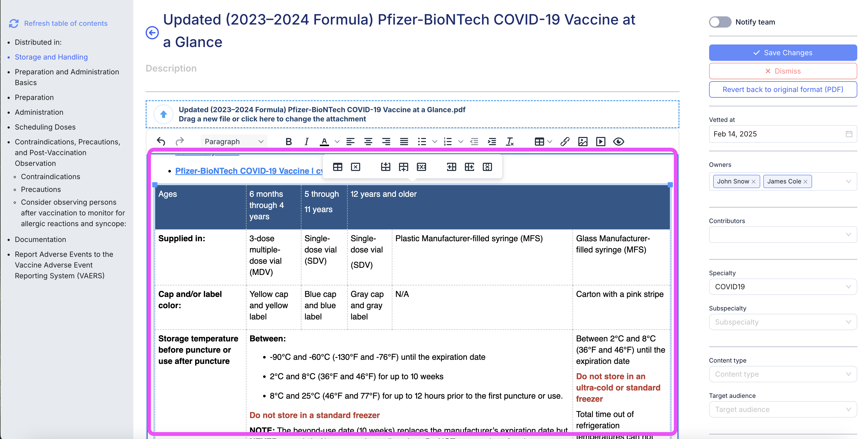Justify text alignment
This screenshot has height=439, width=868.
(x=404, y=142)
